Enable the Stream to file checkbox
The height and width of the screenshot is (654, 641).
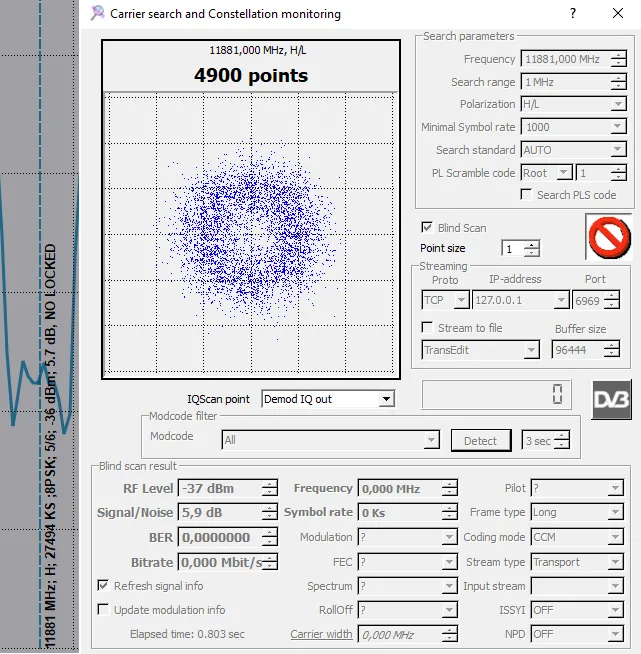click(x=428, y=328)
